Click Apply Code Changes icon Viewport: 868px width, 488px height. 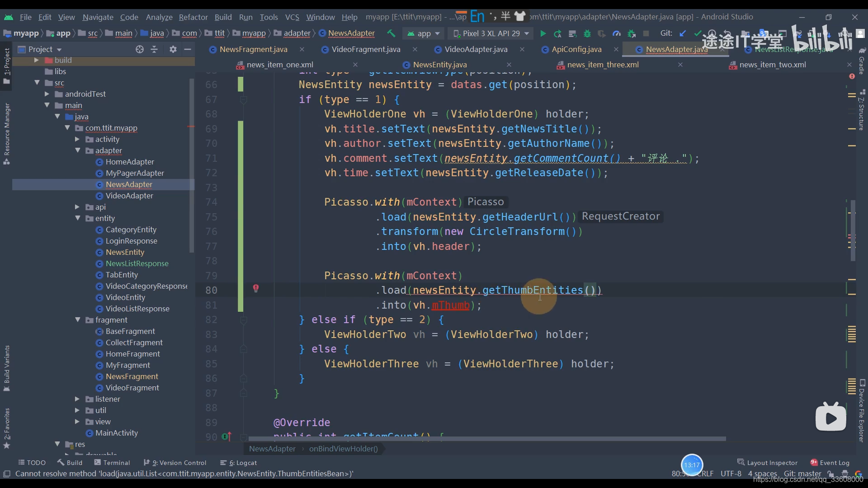tap(572, 33)
